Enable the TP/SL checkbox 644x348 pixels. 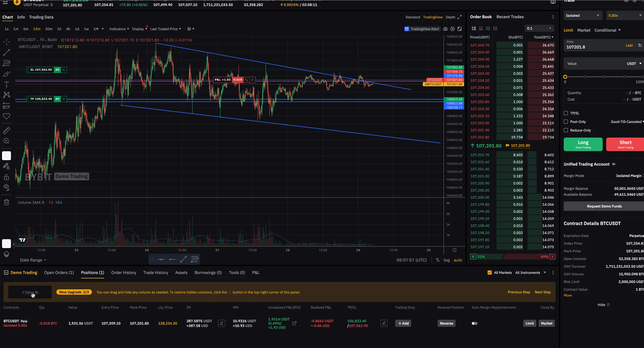[x=566, y=113]
